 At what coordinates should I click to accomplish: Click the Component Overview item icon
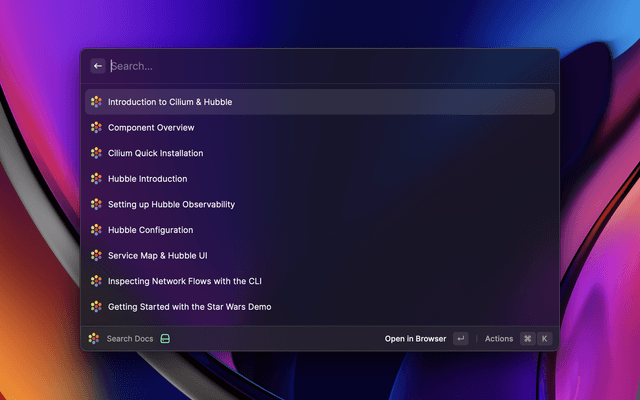pyautogui.click(x=96, y=128)
